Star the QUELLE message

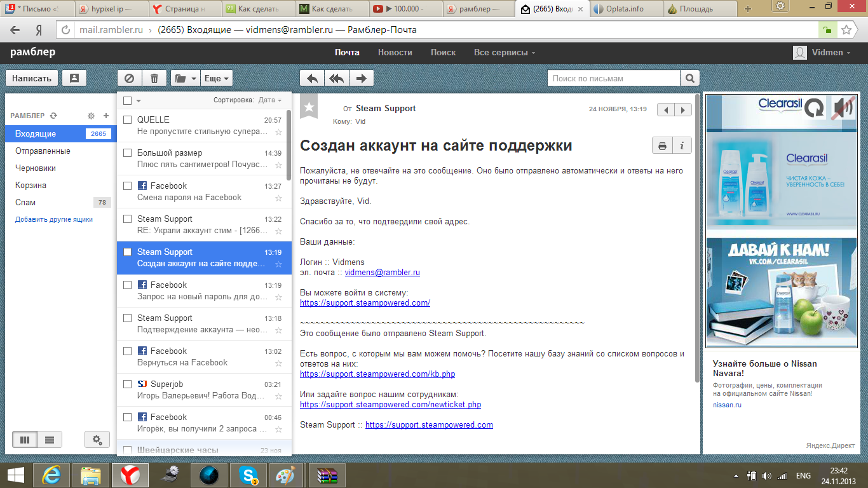click(278, 132)
